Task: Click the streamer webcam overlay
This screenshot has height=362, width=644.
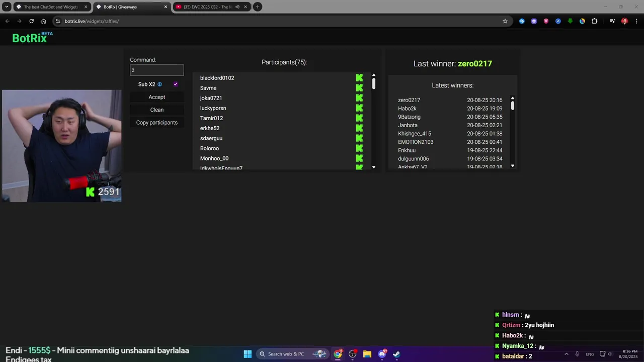Action: 61,146
